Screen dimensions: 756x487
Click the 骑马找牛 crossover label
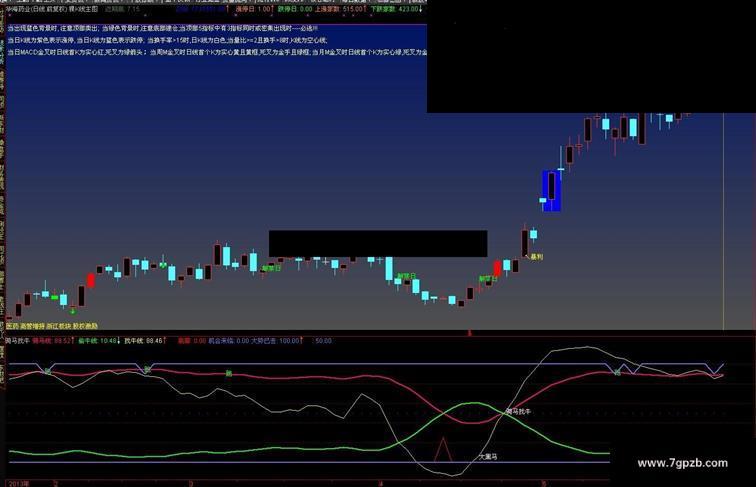tap(518, 412)
